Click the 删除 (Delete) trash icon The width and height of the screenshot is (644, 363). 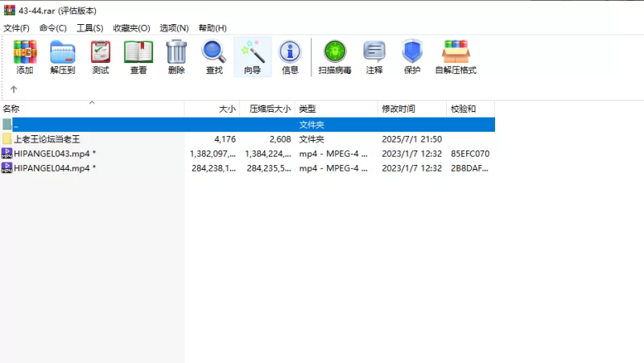[176, 52]
